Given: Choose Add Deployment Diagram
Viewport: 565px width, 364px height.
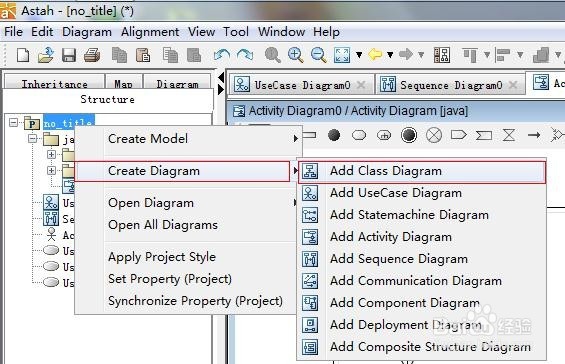Looking at the screenshot, I should click(x=422, y=325).
